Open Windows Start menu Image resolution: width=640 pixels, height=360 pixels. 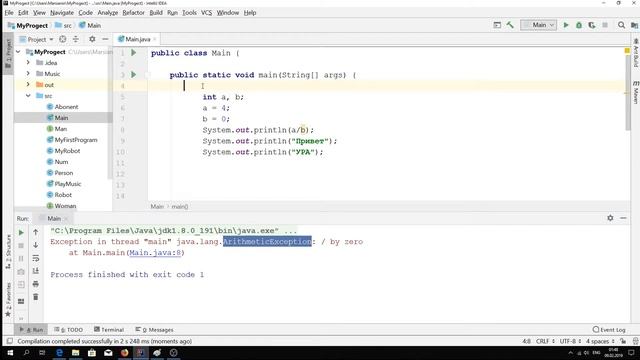(10, 353)
